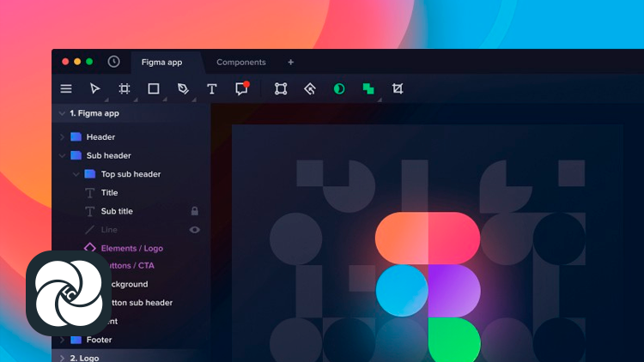Expand the 2. Logo page section
The image size is (644, 362).
tap(62, 358)
